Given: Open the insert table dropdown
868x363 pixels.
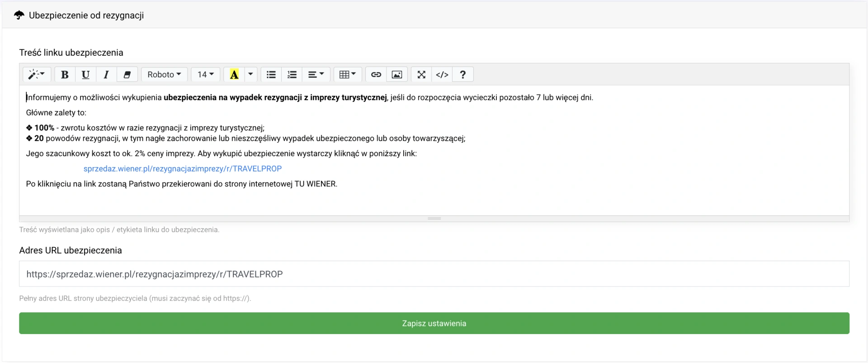Looking at the screenshot, I should point(348,75).
